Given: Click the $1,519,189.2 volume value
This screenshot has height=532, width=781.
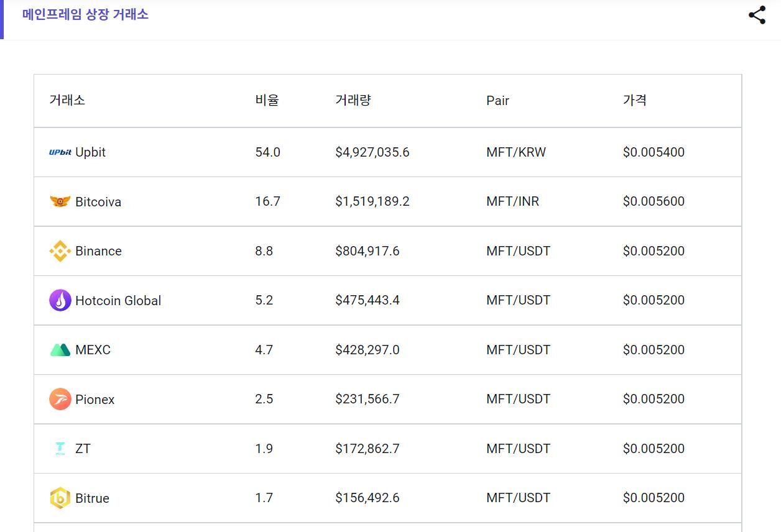Looking at the screenshot, I should [x=372, y=201].
